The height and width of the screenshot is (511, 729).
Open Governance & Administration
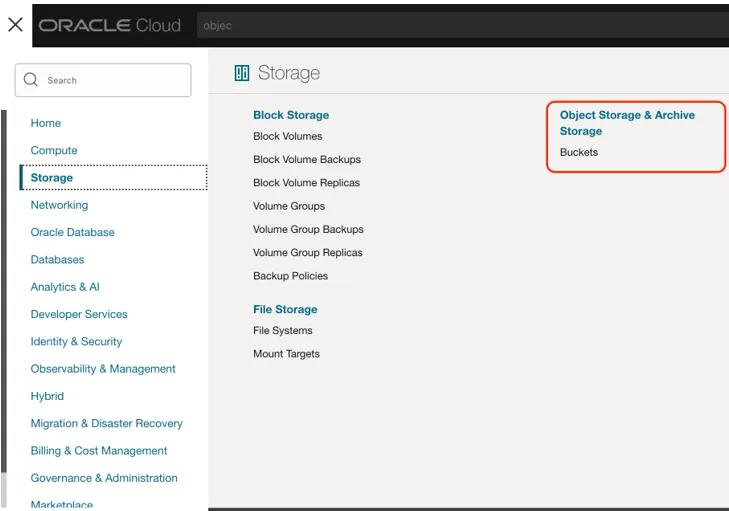(x=104, y=478)
